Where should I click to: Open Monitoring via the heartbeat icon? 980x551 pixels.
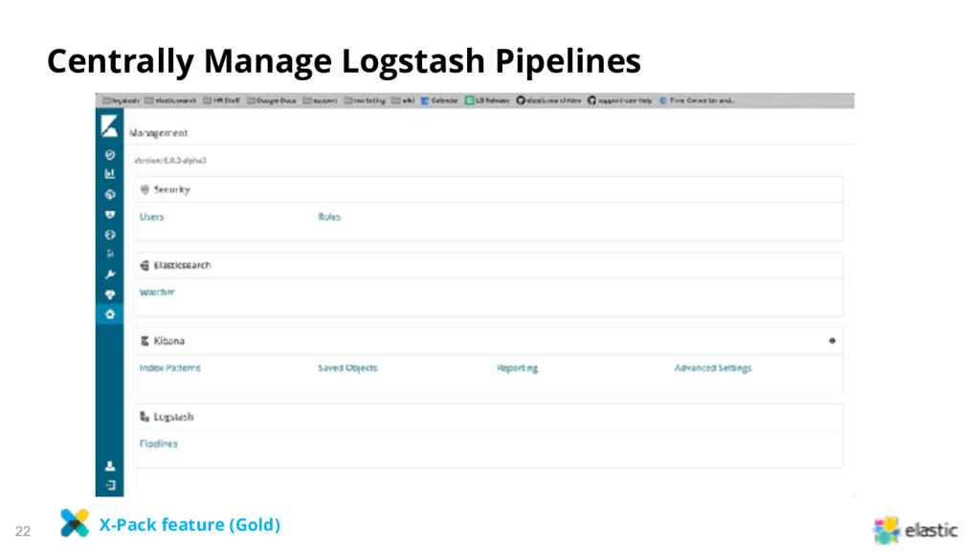click(110, 295)
